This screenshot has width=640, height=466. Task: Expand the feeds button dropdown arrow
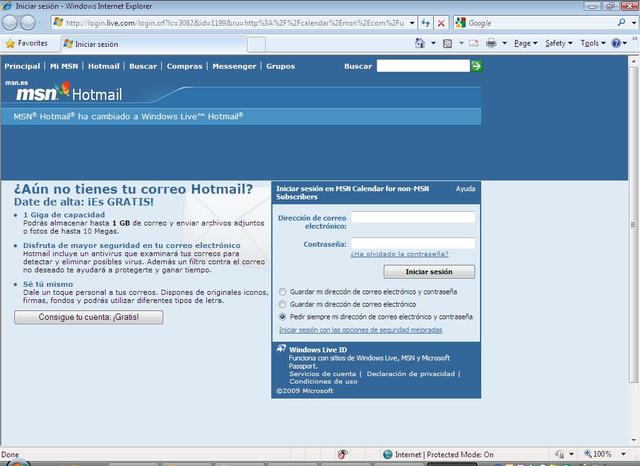(461, 43)
